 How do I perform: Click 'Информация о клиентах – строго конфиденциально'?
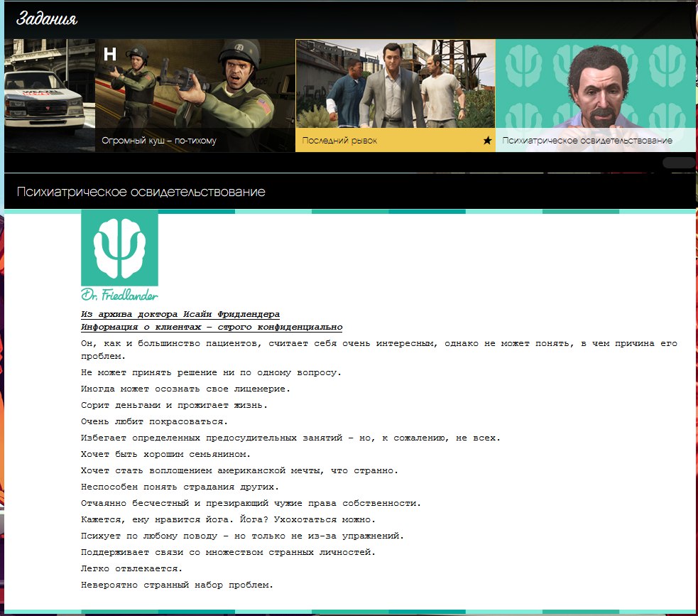[x=212, y=327]
